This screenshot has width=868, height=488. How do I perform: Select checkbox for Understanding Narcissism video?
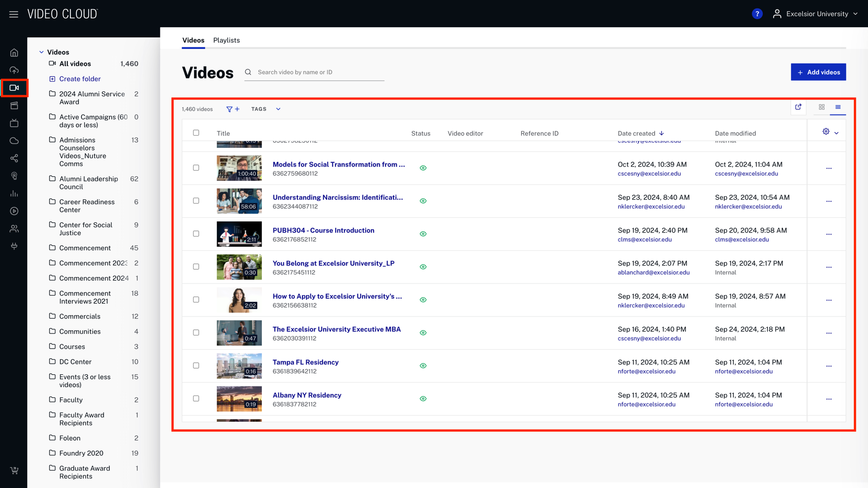[x=196, y=201]
